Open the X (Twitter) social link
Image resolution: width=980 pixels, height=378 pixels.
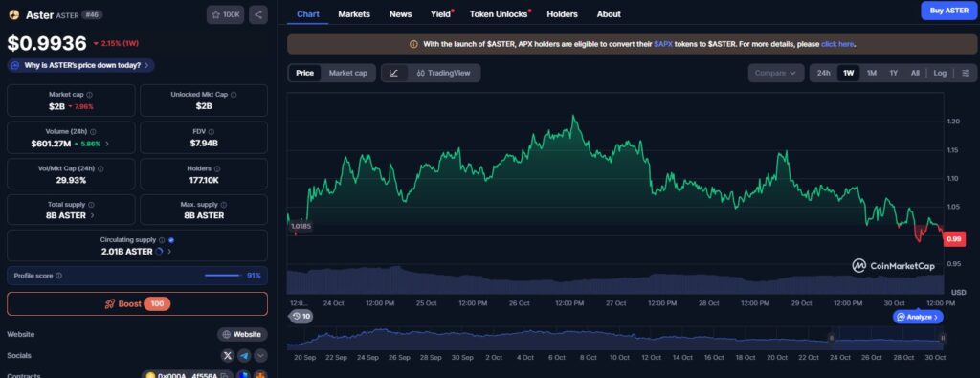pos(228,355)
